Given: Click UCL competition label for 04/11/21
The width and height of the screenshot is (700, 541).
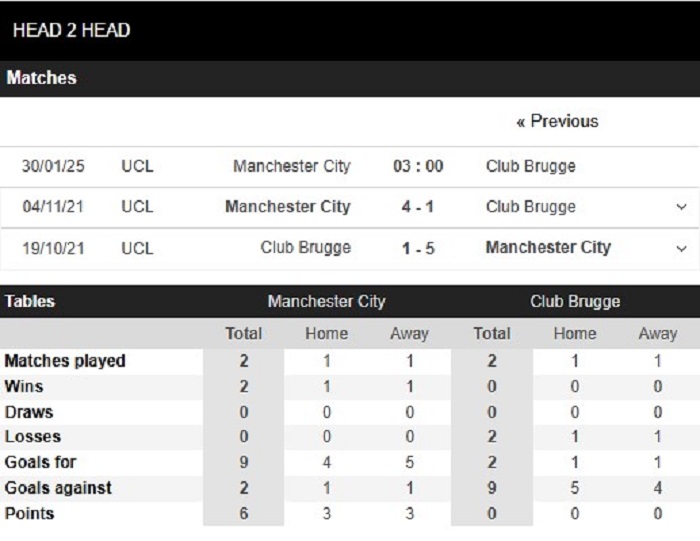Looking at the screenshot, I should [x=137, y=207].
